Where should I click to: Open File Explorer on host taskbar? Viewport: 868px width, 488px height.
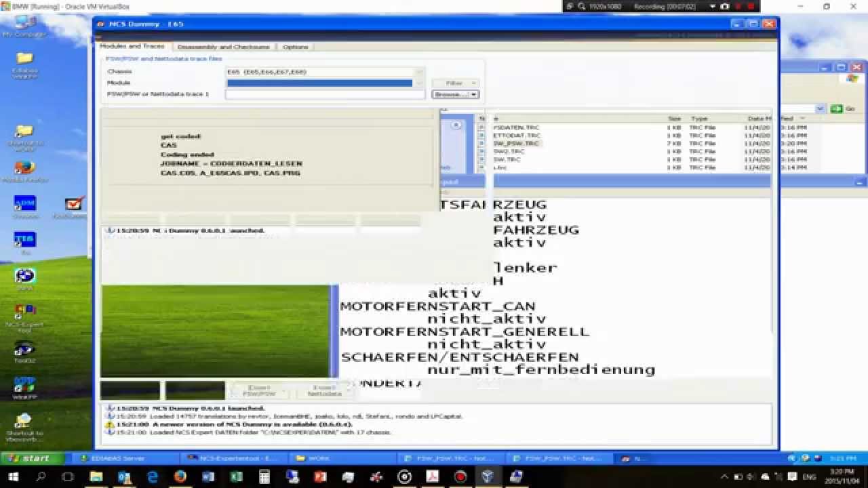[96, 477]
